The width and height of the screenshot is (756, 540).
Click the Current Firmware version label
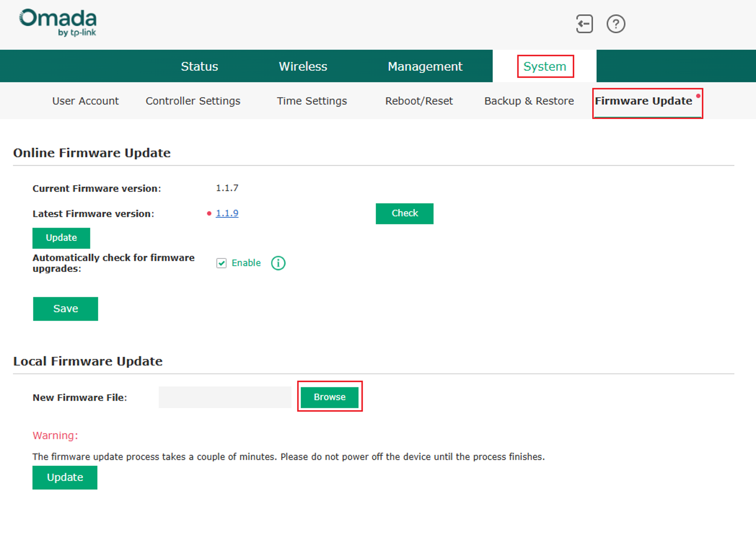click(x=97, y=189)
